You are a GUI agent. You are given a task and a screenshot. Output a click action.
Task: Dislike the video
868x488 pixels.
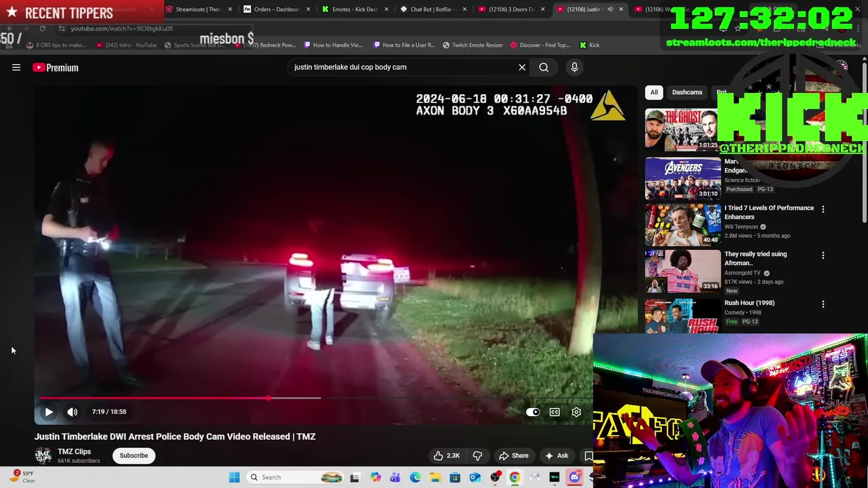477,455
